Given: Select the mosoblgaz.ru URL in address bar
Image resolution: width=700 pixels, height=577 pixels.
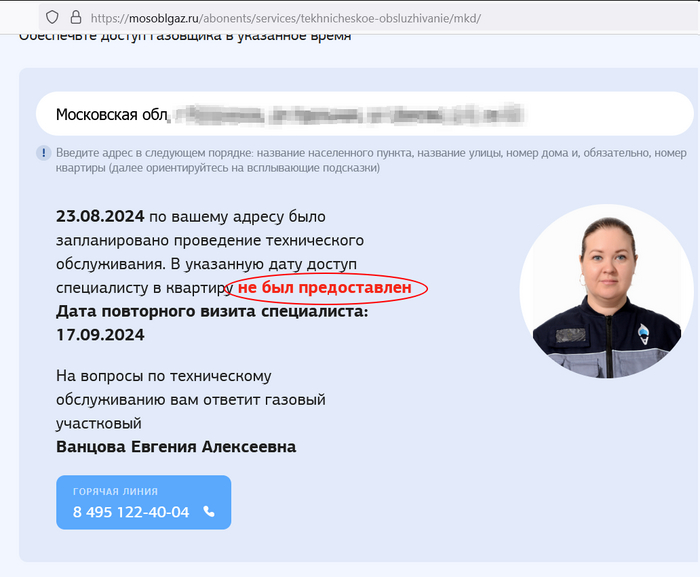Looking at the screenshot, I should pos(286,18).
